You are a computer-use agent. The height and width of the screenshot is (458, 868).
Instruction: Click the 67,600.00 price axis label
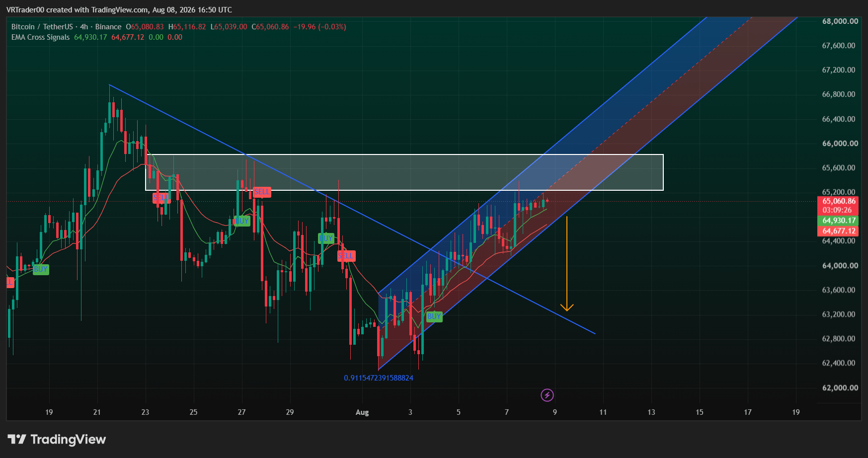(839, 46)
